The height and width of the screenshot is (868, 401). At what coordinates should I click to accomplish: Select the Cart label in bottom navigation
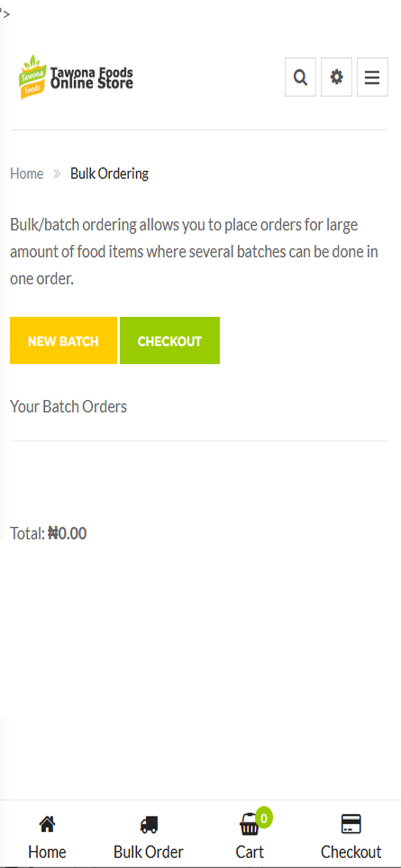point(250,852)
